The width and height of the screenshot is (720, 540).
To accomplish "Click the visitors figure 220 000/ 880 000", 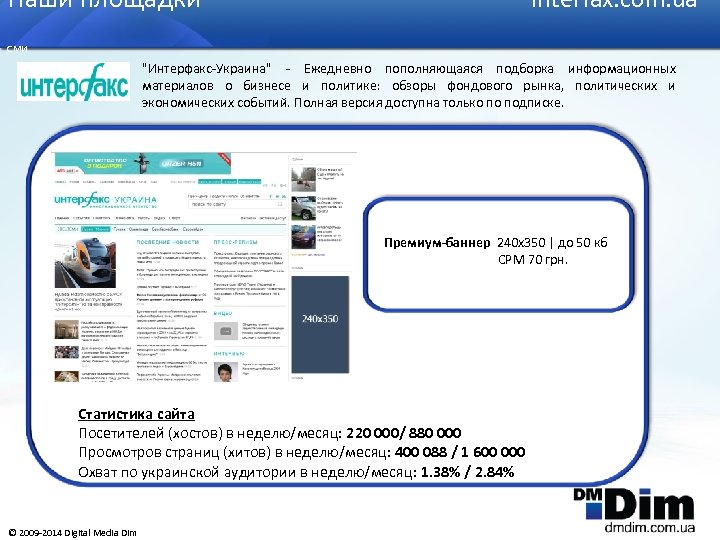I will [x=404, y=433].
